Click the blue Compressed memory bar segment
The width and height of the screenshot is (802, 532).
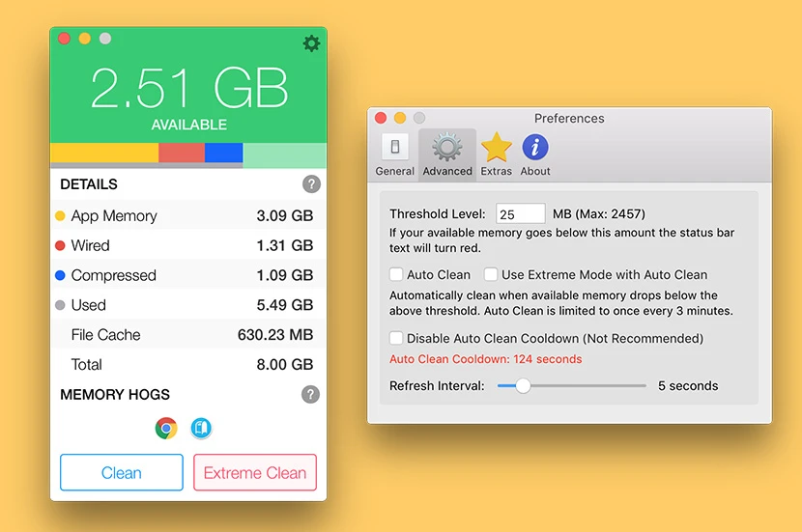click(x=223, y=153)
